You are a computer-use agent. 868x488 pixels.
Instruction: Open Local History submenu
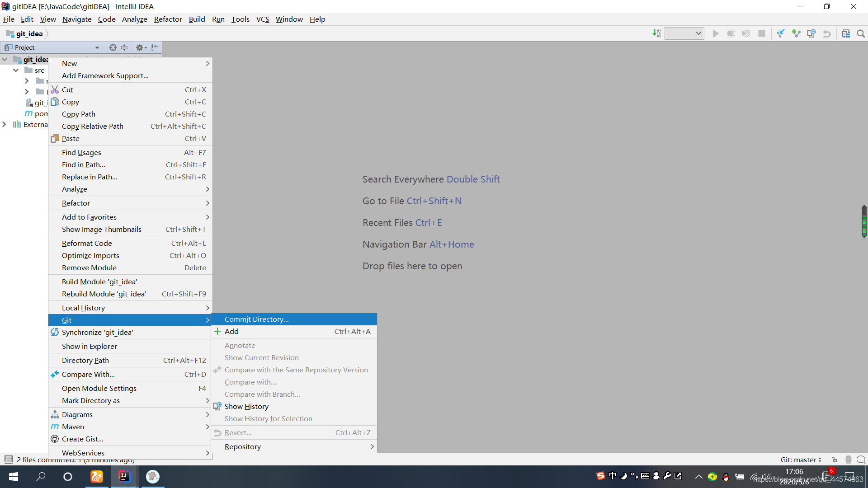(x=130, y=308)
